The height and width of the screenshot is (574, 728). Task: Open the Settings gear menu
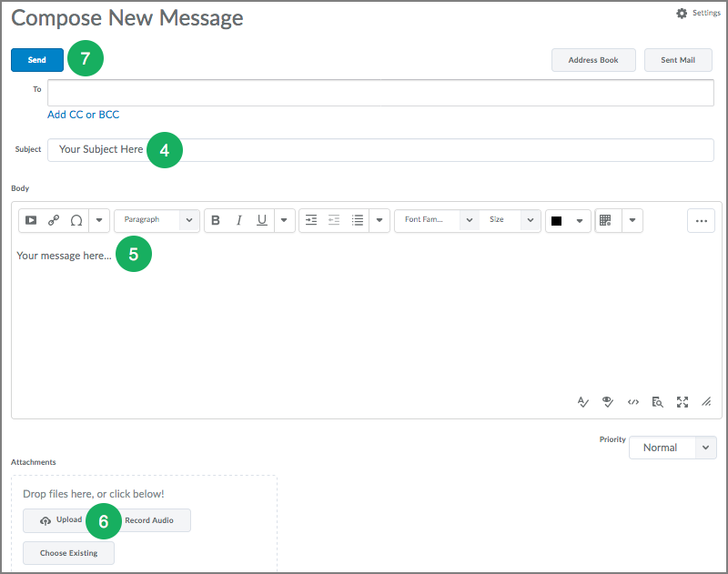pos(682,13)
